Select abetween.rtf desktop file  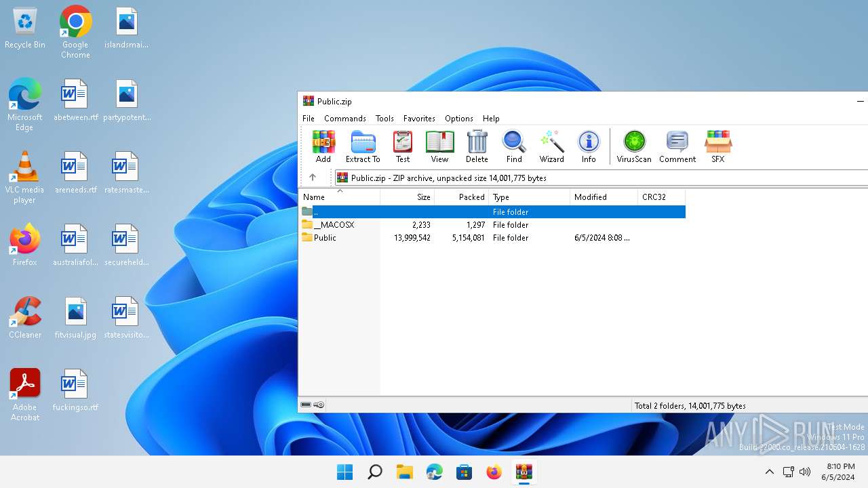(75, 101)
